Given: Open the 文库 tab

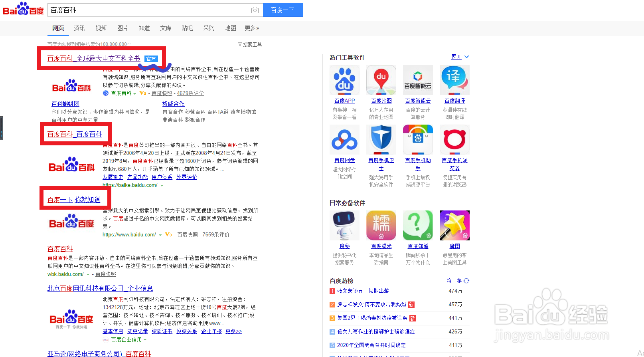Looking at the screenshot, I should click(x=166, y=28).
